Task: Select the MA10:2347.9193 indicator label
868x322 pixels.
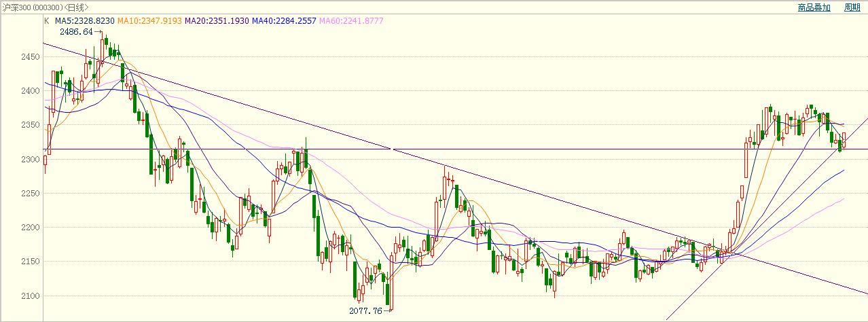Action: (x=149, y=21)
